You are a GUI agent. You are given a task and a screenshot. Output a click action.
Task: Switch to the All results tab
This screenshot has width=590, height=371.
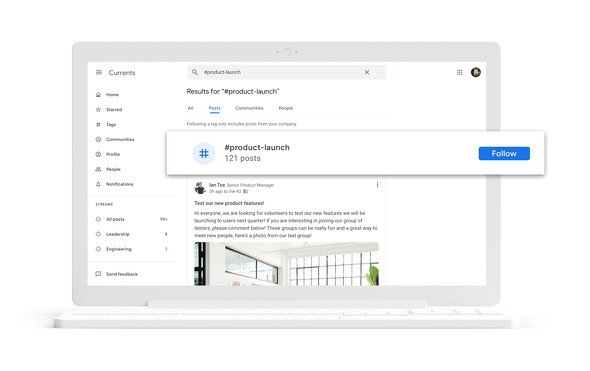(190, 108)
